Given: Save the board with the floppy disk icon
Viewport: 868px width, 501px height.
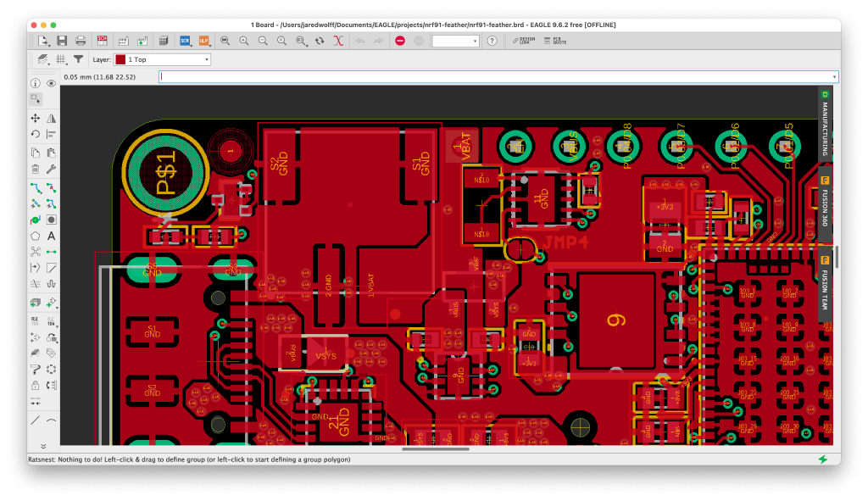Looking at the screenshot, I should (x=62, y=41).
